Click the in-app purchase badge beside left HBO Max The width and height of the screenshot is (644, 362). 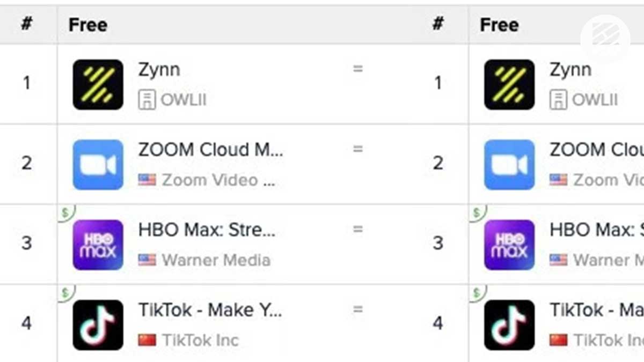65,212
